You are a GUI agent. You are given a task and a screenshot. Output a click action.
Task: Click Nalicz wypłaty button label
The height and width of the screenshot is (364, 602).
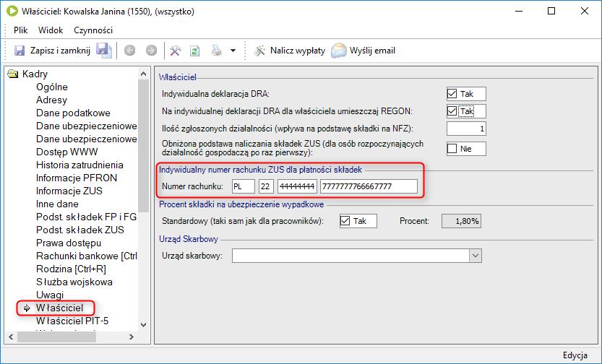pyautogui.click(x=298, y=51)
